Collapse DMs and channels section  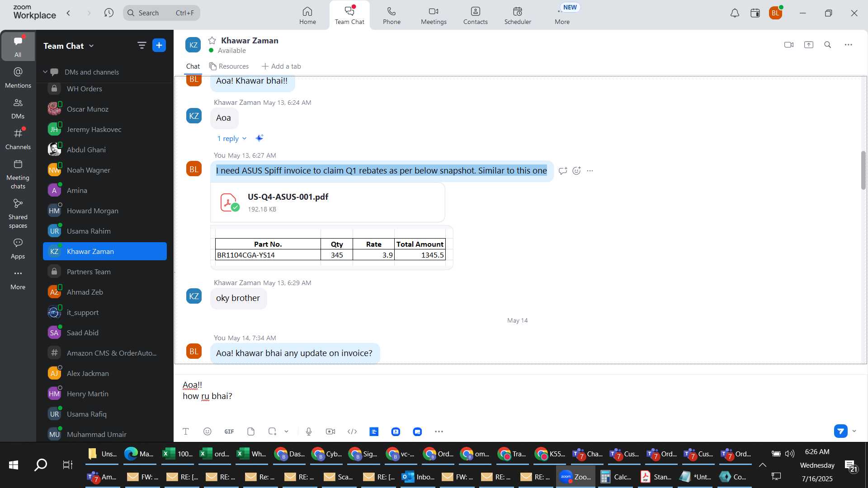[45, 72]
